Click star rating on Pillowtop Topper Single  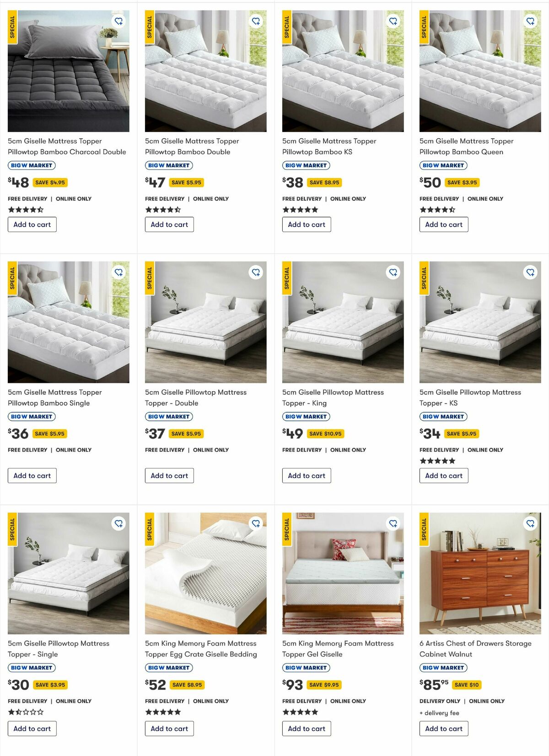[26, 712]
